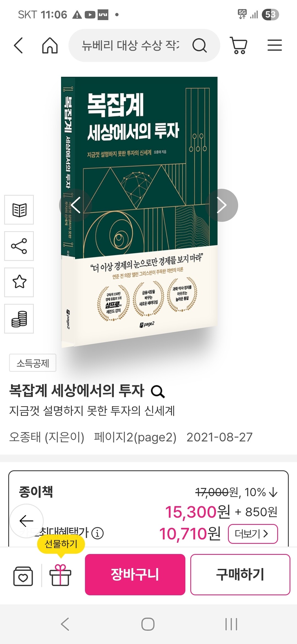Viewport: 297px width, 644px height.
Task: Add the book to 장바구니
Action: pos(135,575)
